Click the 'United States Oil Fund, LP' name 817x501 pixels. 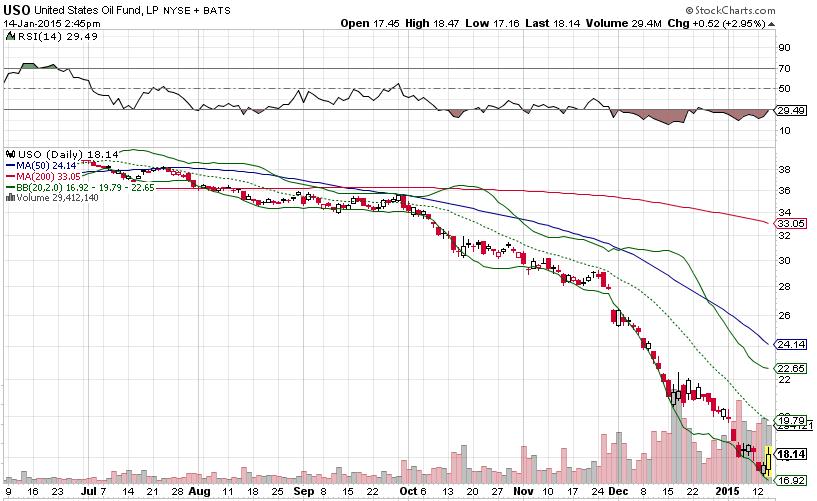[x=96, y=10]
